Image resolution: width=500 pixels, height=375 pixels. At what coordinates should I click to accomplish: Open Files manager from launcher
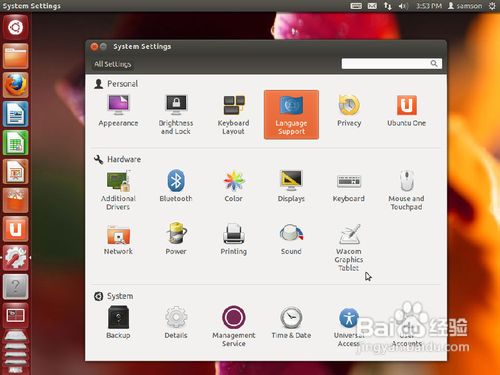pyautogui.click(x=15, y=56)
